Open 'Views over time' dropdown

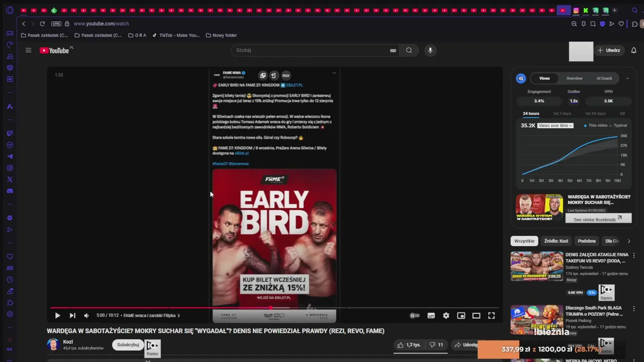[x=555, y=125]
